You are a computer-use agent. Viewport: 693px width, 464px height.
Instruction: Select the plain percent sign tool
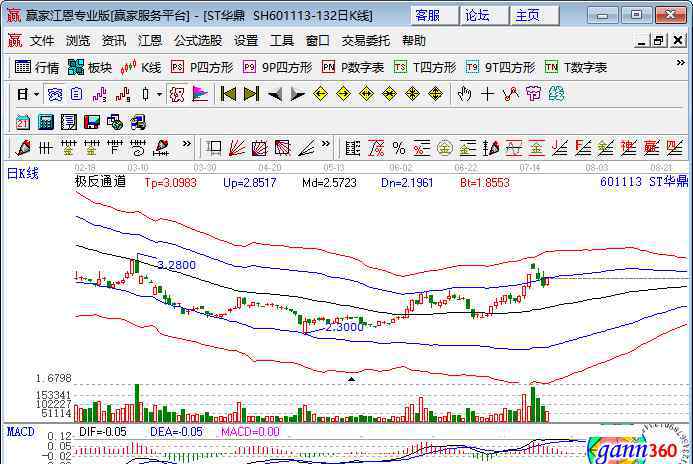399,148
